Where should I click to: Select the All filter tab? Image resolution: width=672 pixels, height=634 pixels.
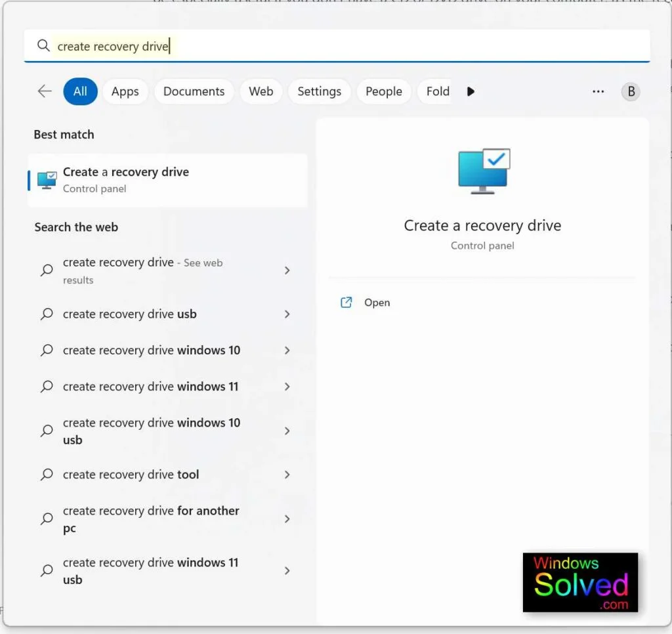coord(80,91)
